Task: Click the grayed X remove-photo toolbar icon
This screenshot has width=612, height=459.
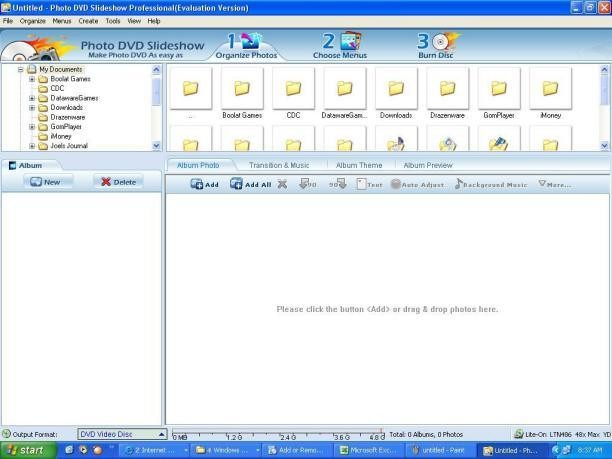Action: click(x=282, y=184)
